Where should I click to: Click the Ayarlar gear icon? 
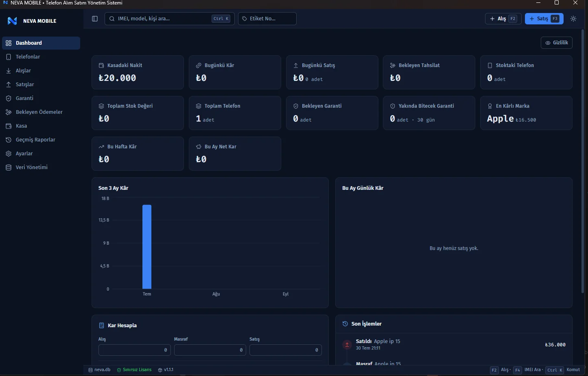pyautogui.click(x=9, y=154)
